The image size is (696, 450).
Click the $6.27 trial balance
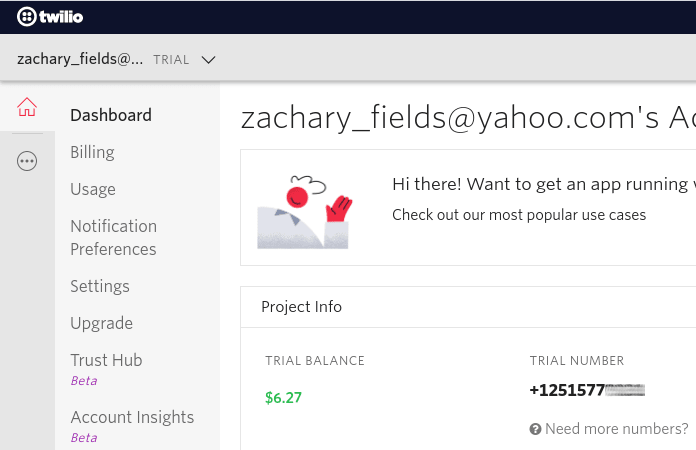tap(283, 397)
